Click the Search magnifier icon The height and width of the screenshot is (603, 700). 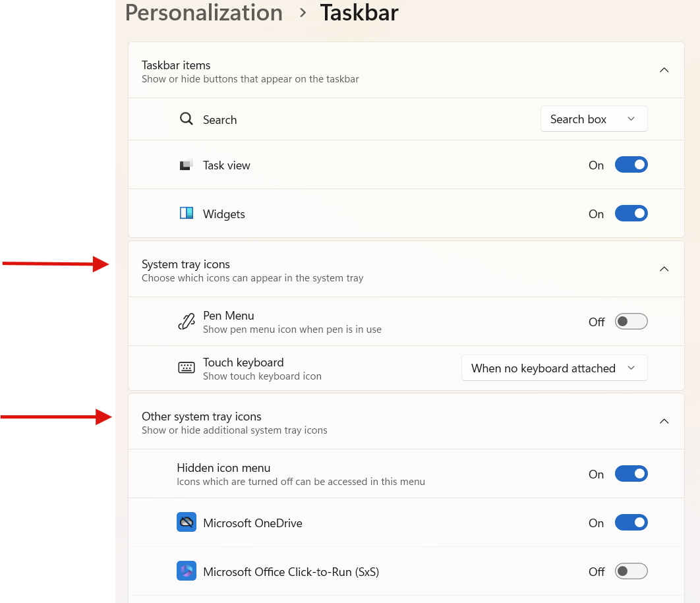(186, 119)
